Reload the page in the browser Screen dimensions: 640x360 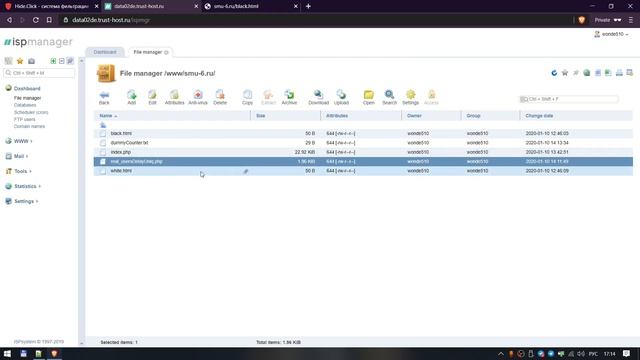click(36, 20)
